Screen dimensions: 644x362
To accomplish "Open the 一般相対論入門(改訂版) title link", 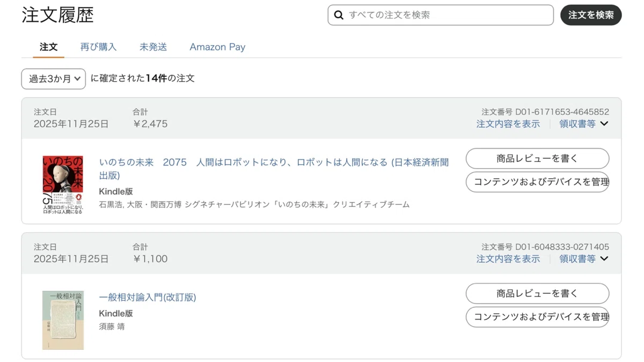I will pos(148,298).
